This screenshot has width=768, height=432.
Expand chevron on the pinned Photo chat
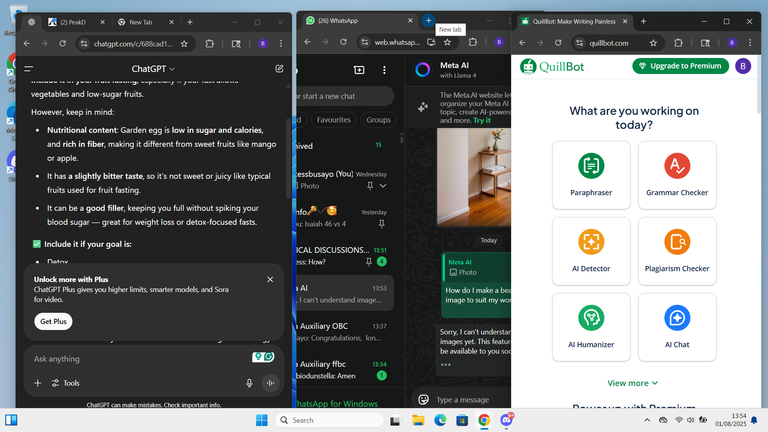click(383, 186)
